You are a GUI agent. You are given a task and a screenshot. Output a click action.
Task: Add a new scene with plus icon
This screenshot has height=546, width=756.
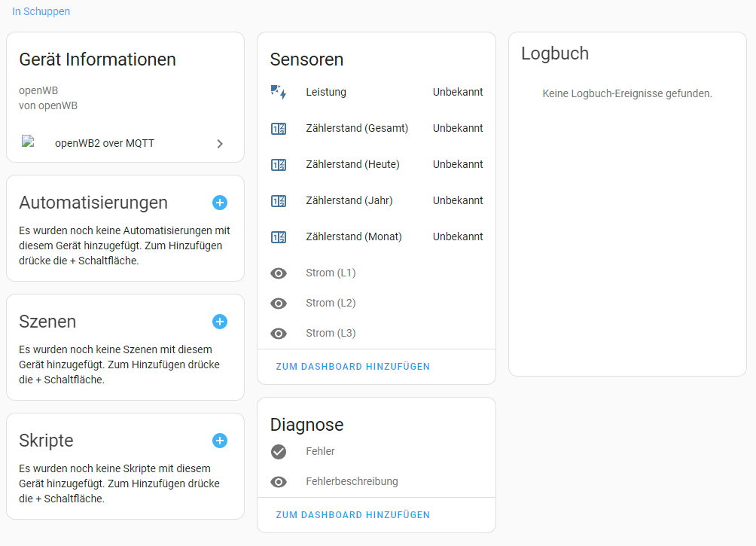click(220, 322)
